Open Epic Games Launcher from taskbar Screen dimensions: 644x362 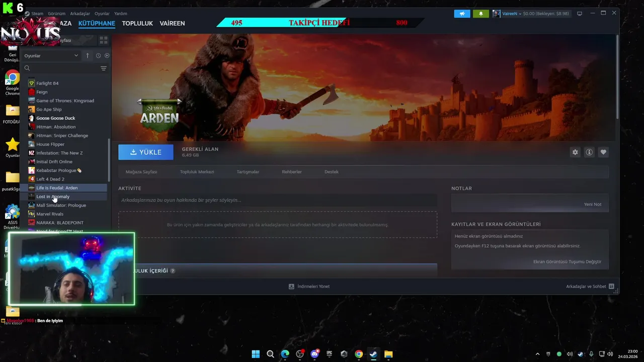tap(329, 354)
